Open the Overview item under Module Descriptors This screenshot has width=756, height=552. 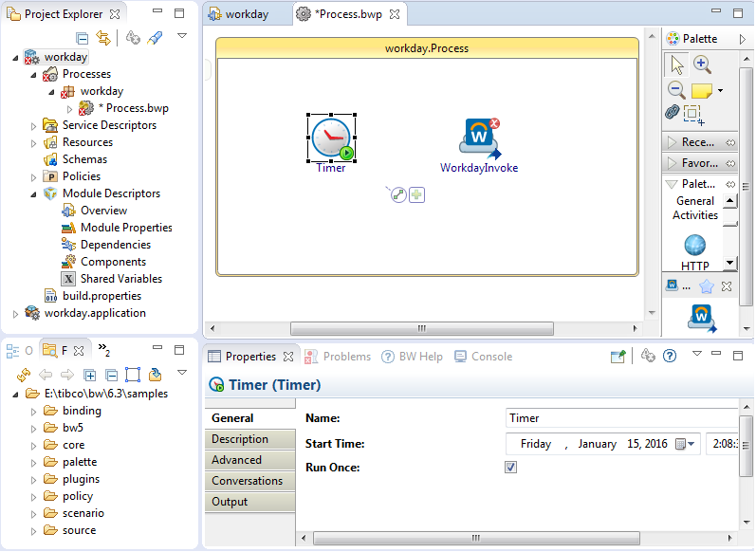[x=103, y=211]
